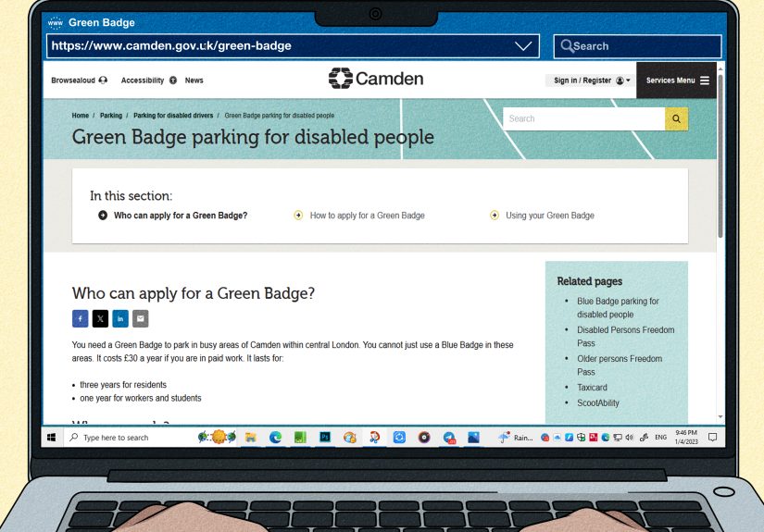
Task: Open File Explorer from the taskbar
Action: coord(250,438)
